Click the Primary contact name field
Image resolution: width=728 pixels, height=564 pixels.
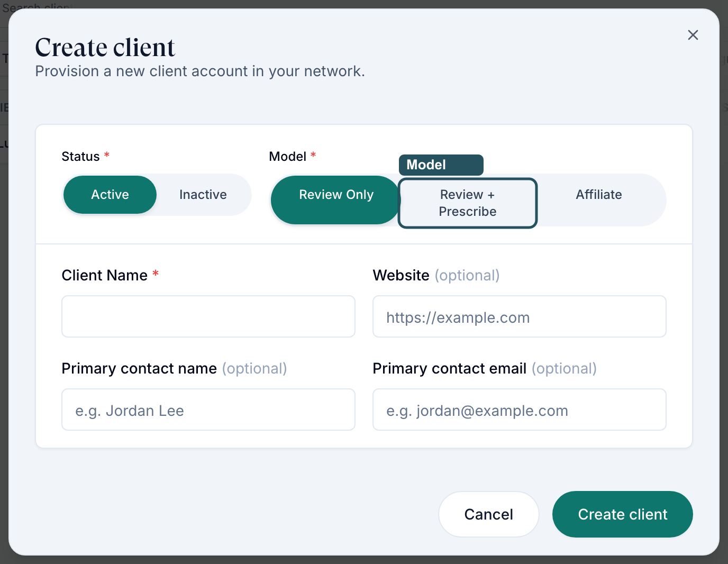click(x=208, y=410)
